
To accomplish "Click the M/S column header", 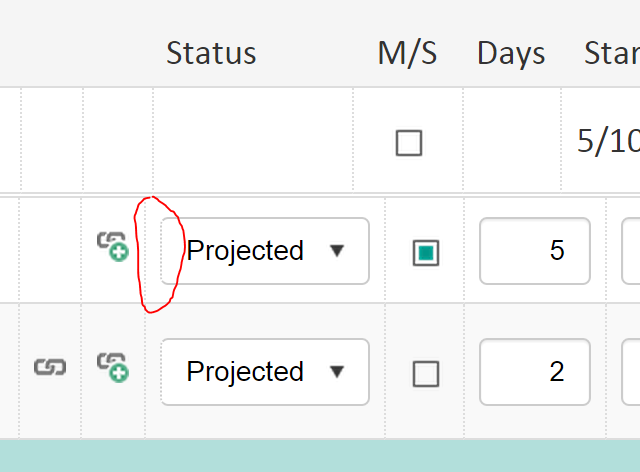I will click(407, 53).
